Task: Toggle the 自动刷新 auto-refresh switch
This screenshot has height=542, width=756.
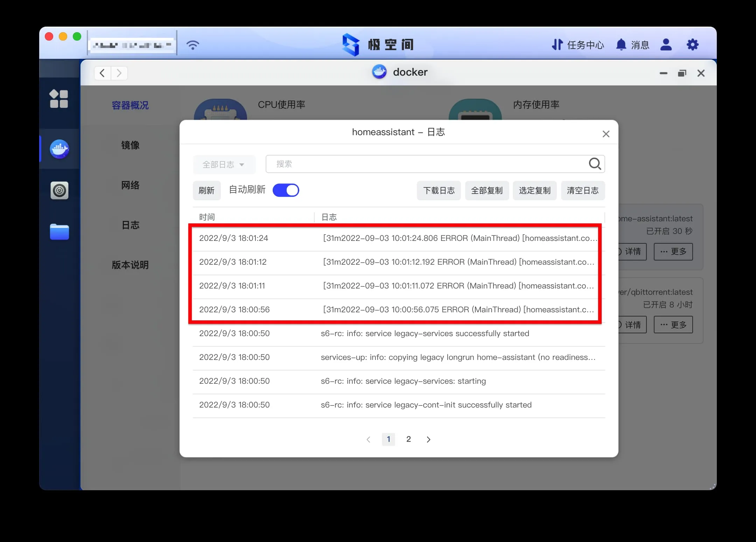Action: 286,190
